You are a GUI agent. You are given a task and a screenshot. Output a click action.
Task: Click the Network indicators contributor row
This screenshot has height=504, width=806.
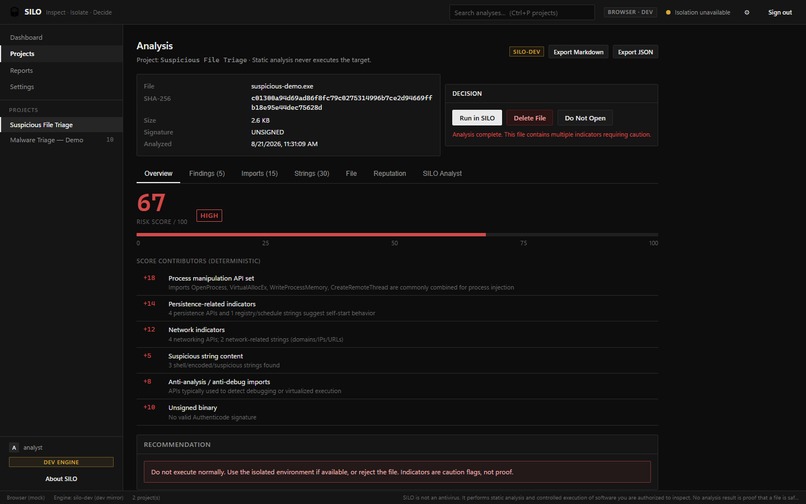[397, 335]
